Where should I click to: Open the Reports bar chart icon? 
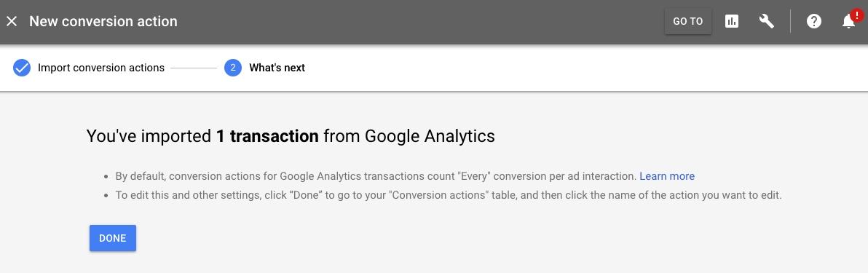[732, 22]
